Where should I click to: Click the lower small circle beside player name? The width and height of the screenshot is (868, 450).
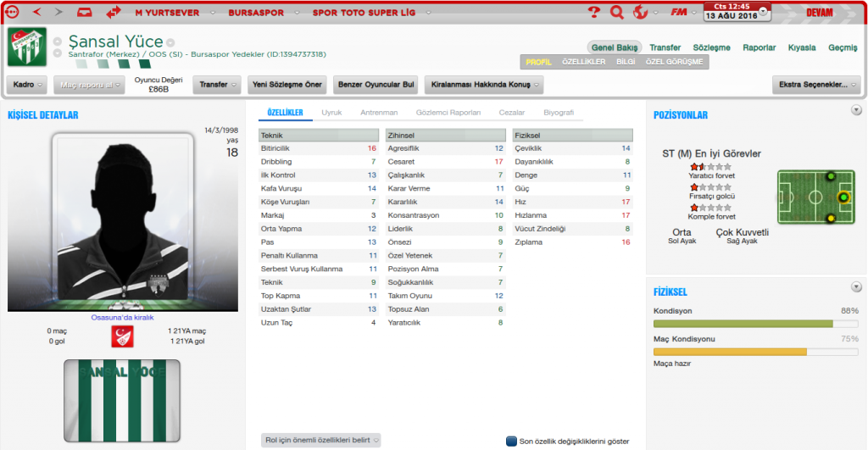(x=58, y=53)
